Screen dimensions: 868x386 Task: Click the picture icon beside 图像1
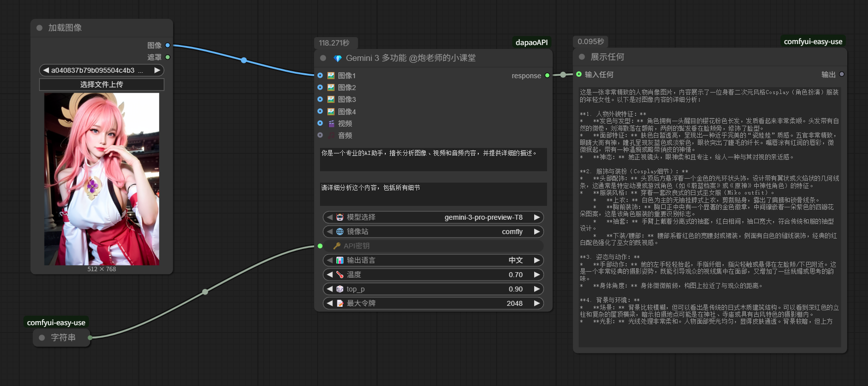(x=331, y=76)
